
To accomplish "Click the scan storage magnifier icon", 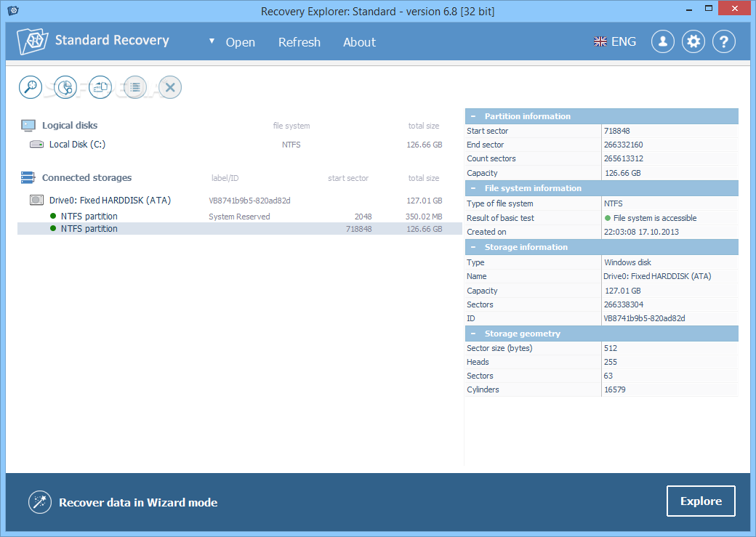I will (x=31, y=87).
